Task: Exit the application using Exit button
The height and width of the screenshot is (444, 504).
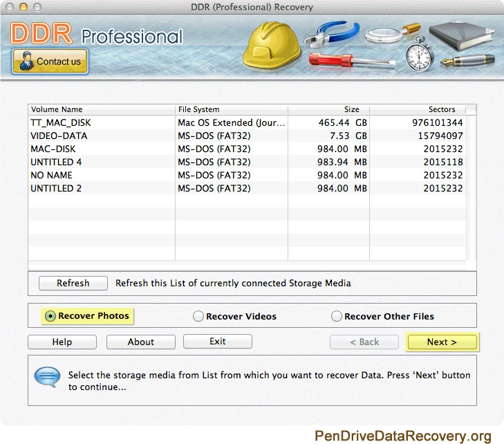Action: [x=218, y=341]
